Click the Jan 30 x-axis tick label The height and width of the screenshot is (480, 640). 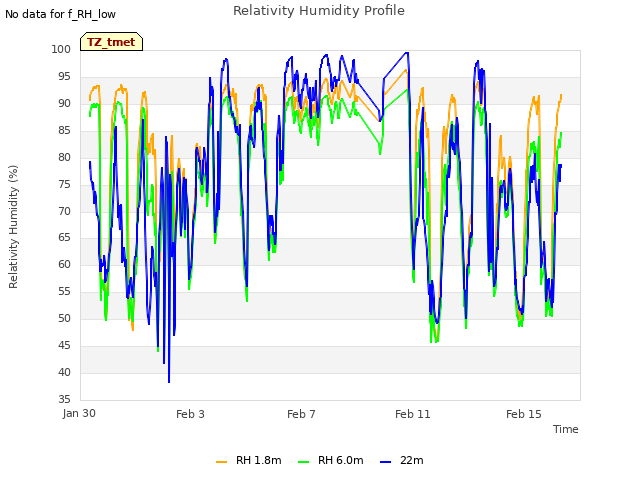coord(79,413)
